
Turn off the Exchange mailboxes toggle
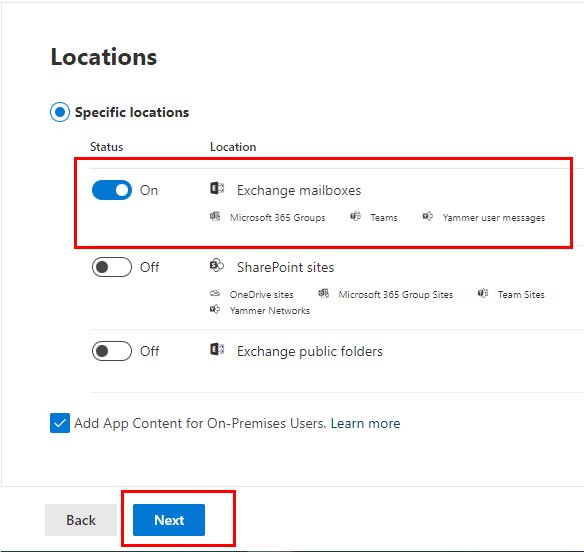point(112,190)
